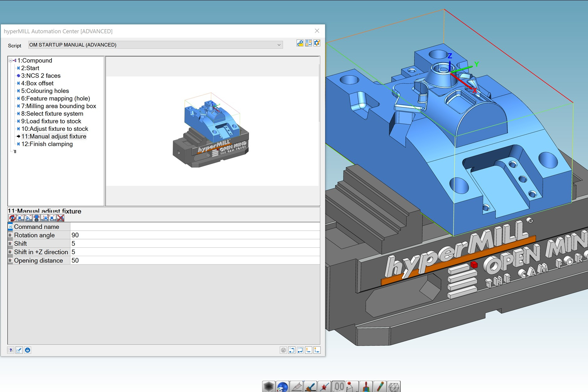Select step 9:Load fixture to stock
Viewport: 588px width, 392px height.
(51, 121)
